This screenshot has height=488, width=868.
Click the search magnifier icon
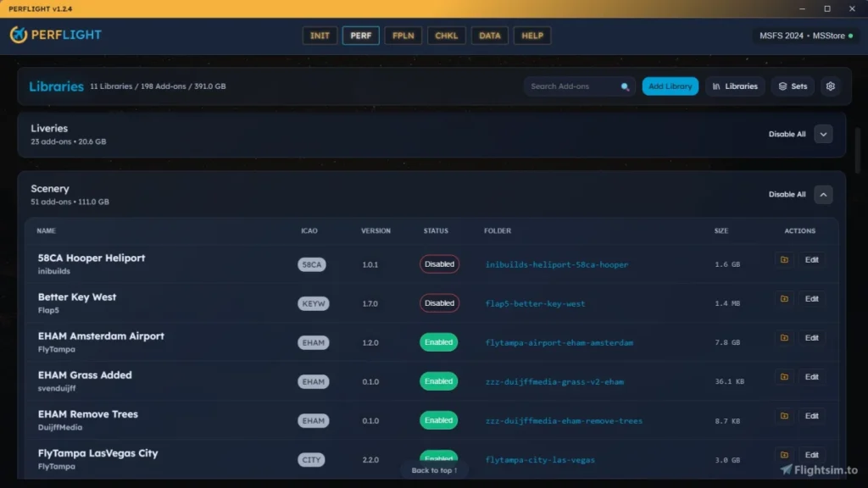(626, 86)
